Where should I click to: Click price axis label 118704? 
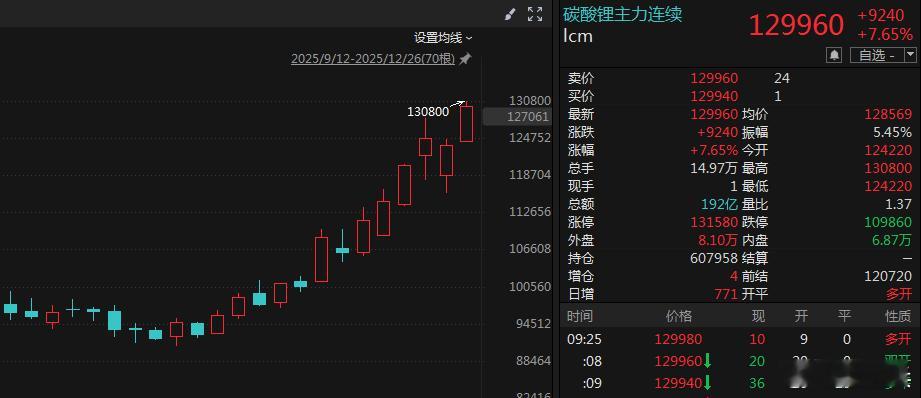[530, 174]
